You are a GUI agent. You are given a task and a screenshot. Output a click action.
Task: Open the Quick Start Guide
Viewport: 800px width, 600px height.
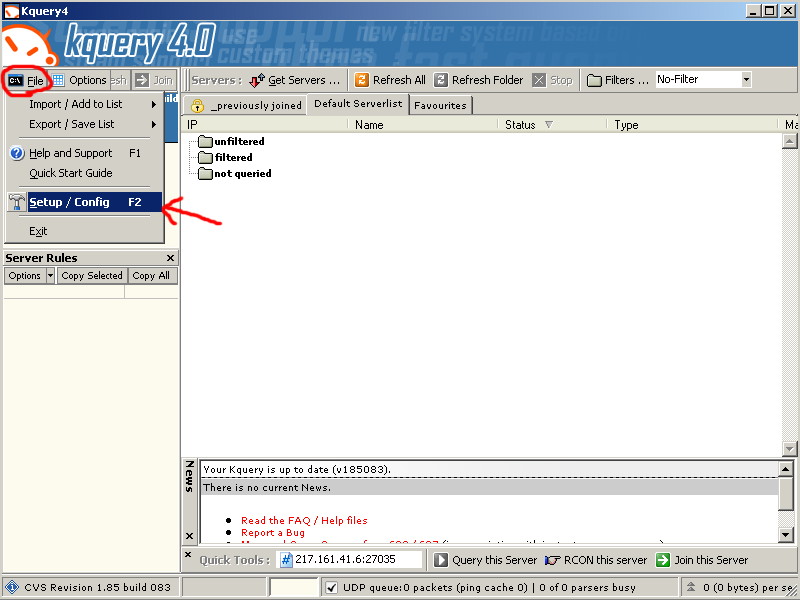[84, 173]
